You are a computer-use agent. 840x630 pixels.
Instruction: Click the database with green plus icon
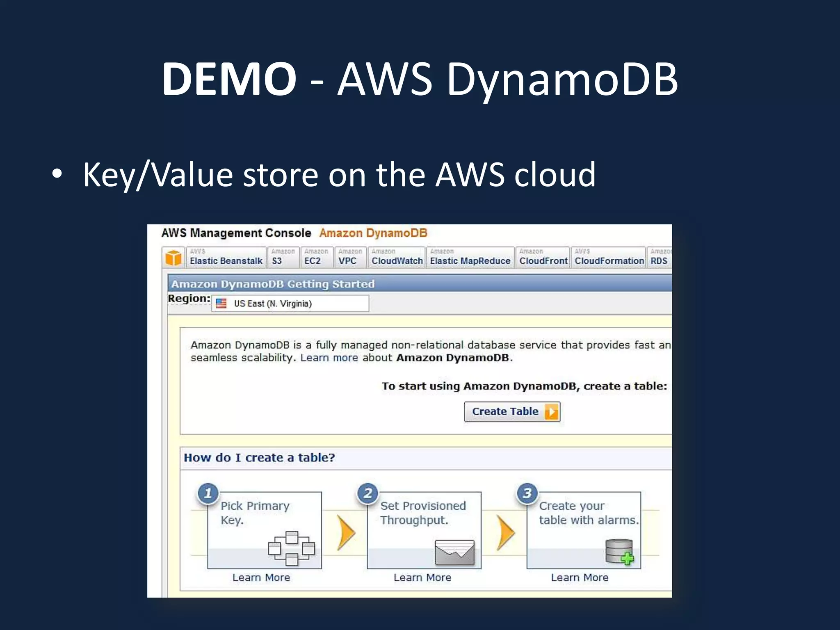click(620, 552)
